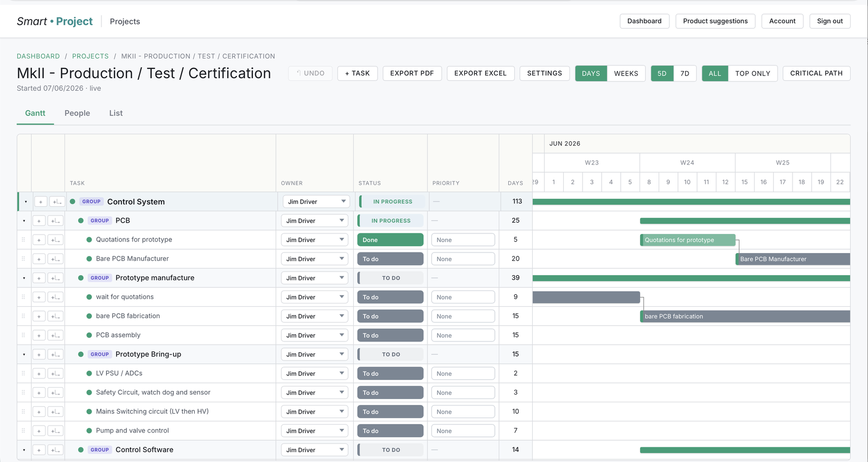The width and height of the screenshot is (868, 462).
Task: Click plus icon in Prototype manufacture row
Action: pos(39,278)
